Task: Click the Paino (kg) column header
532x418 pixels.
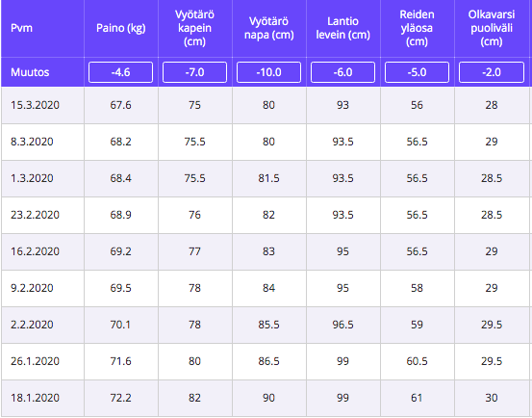Action: click(121, 28)
